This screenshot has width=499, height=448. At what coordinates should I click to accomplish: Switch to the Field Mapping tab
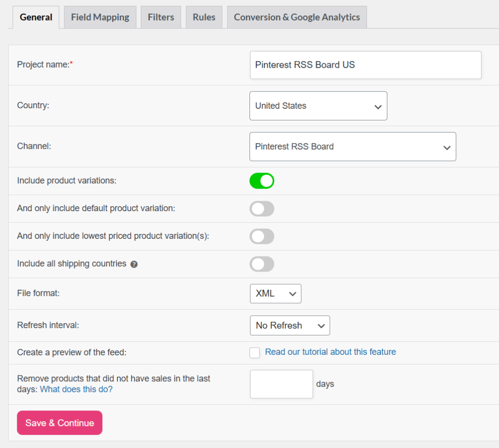coord(100,17)
